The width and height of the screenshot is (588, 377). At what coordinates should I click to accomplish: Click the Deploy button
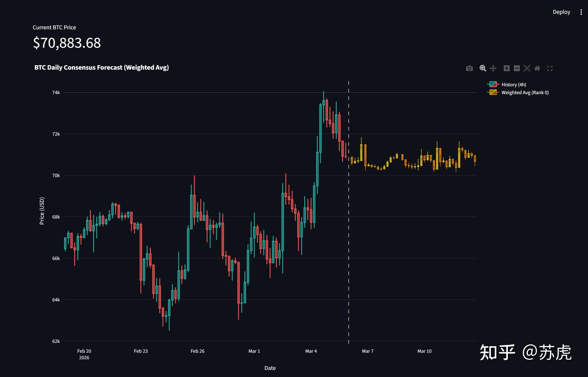point(561,12)
